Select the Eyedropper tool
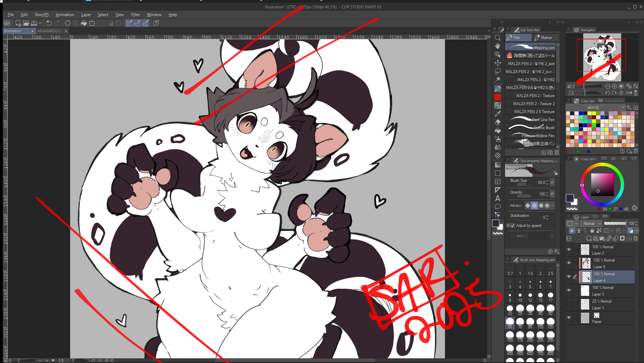 [x=498, y=114]
